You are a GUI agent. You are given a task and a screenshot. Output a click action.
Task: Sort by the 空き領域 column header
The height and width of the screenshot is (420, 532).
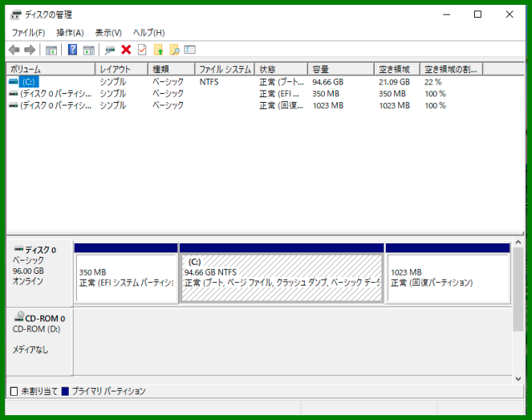point(397,69)
